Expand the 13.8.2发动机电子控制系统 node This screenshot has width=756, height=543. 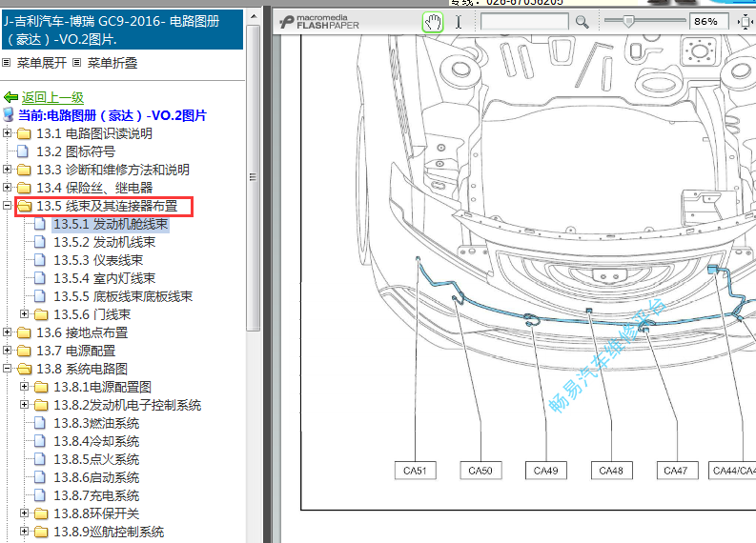coord(24,404)
